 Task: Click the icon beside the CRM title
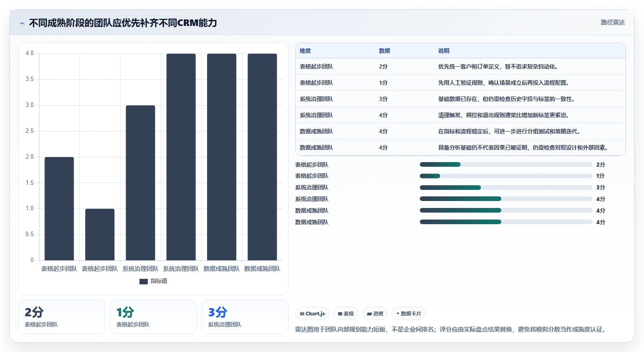point(22,23)
